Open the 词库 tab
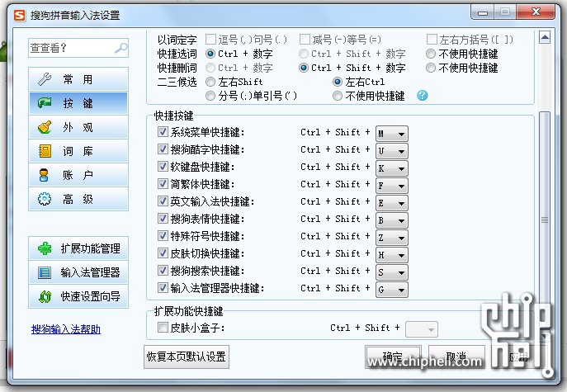The height and width of the screenshot is (392, 567). tap(78, 151)
